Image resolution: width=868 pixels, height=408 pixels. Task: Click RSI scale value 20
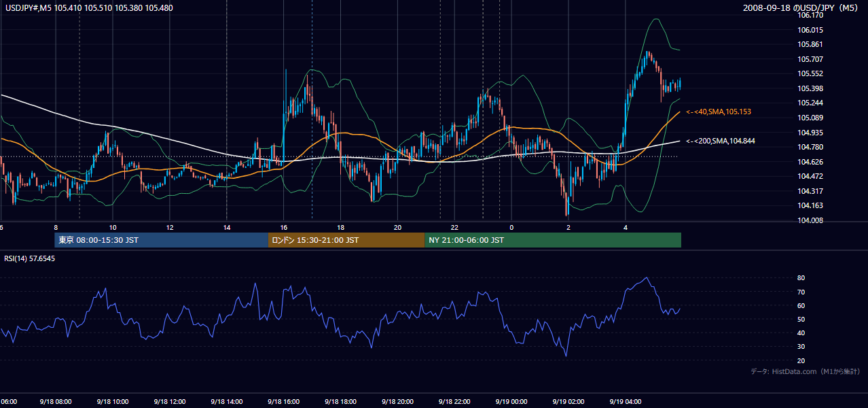click(x=801, y=360)
